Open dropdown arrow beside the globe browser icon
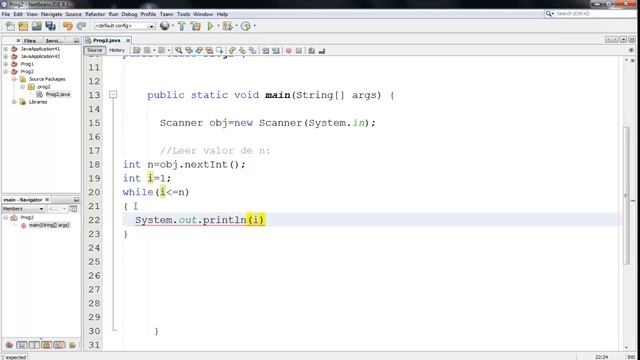The height and width of the screenshot is (360, 640). (x=173, y=26)
